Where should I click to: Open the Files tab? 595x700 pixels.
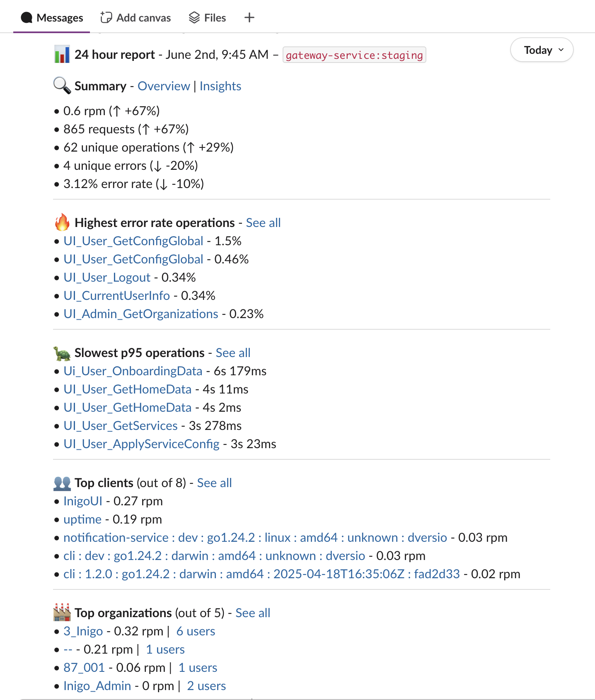pyautogui.click(x=207, y=18)
